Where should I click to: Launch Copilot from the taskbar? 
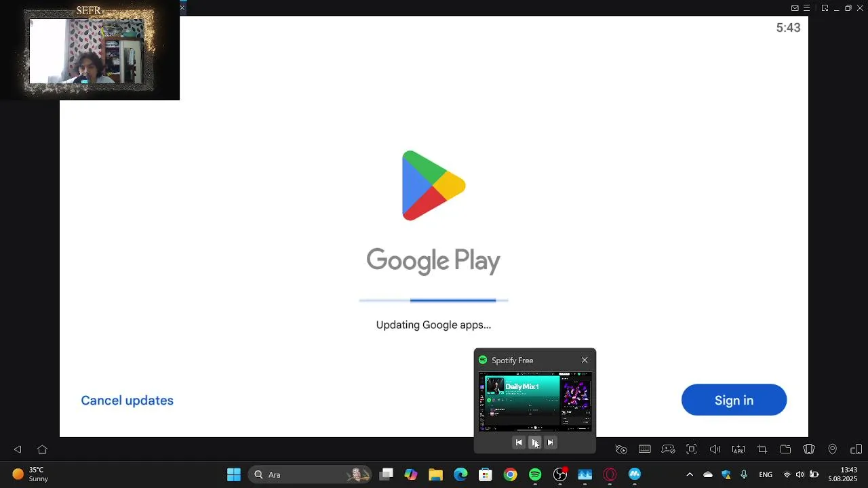pyautogui.click(x=411, y=474)
